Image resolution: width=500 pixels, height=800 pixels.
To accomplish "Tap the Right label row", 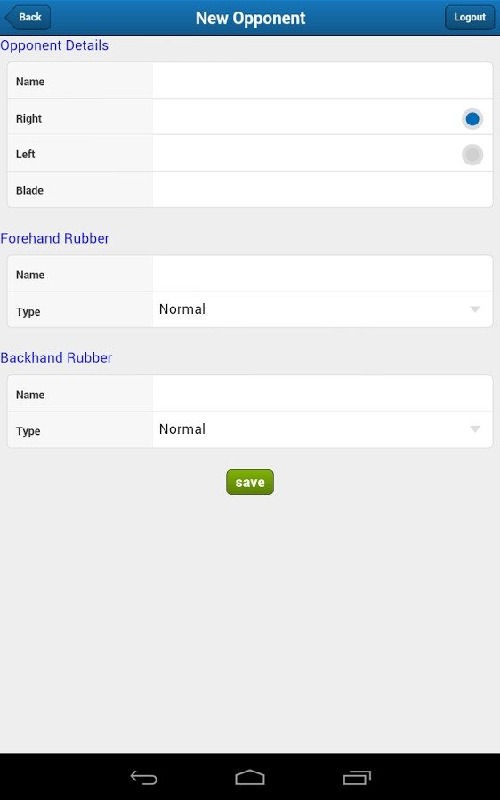I will pos(250,117).
